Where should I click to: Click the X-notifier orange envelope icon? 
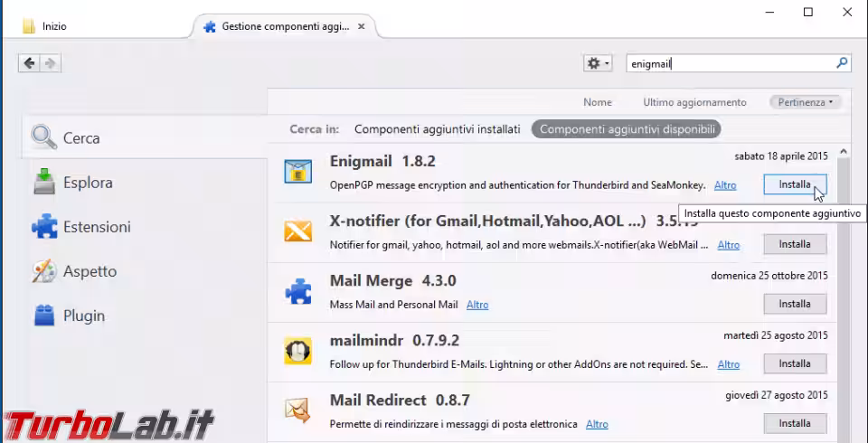pyautogui.click(x=297, y=231)
